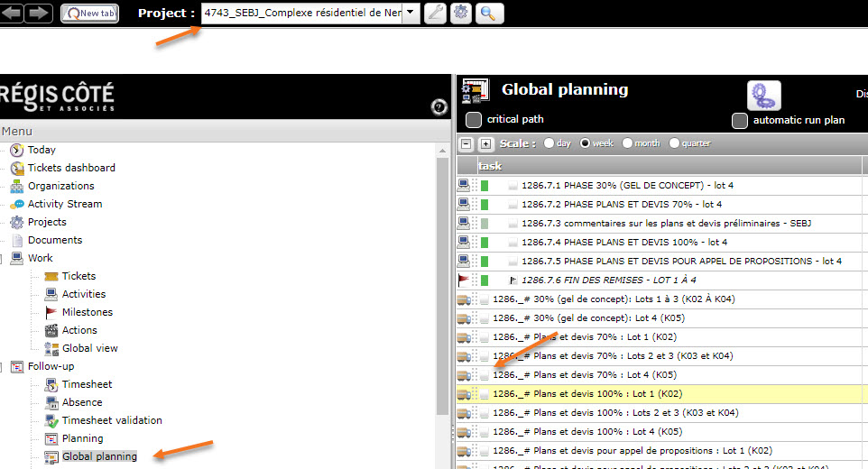Open Tickets dashboard in the menu

[x=70, y=168]
